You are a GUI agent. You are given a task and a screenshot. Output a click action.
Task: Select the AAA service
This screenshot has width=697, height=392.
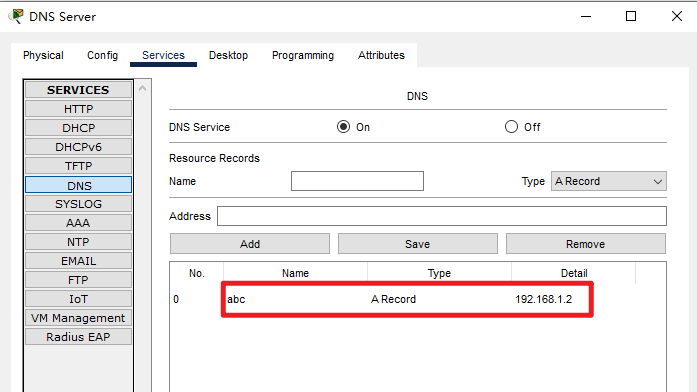(78, 223)
